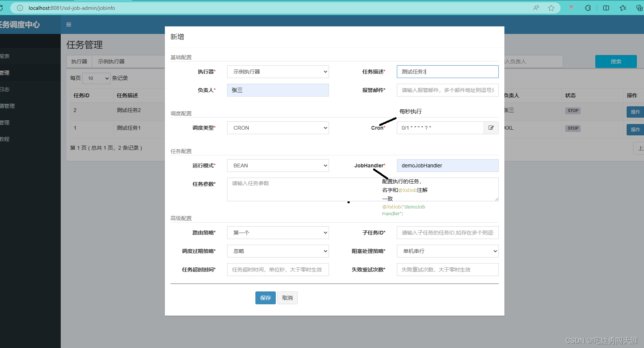The image size is (644, 348).
Task: Expand the 阻塞处理策略 dropdown
Action: 448,251
